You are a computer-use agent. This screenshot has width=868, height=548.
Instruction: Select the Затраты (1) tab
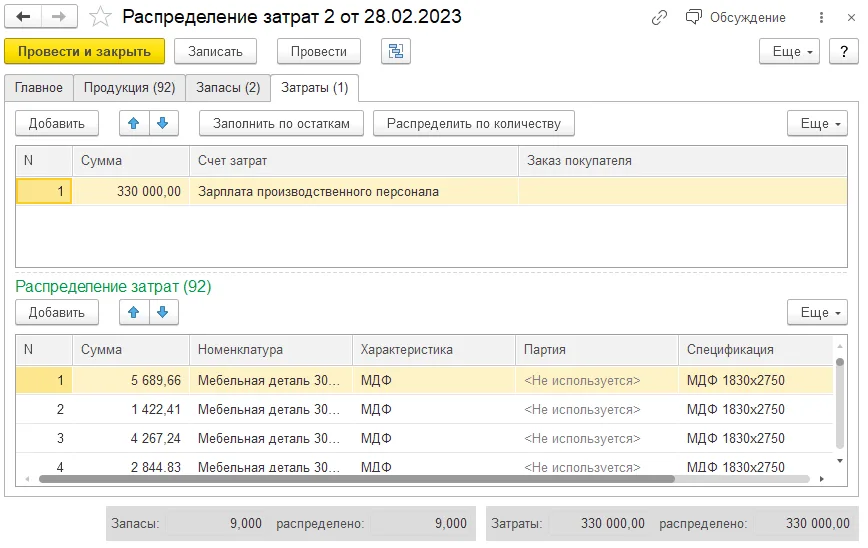[x=314, y=88]
